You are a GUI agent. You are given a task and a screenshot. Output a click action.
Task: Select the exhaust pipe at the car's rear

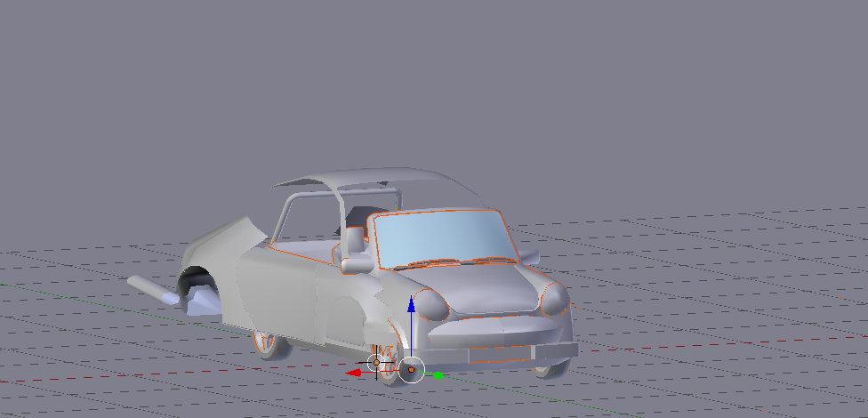coord(153,290)
